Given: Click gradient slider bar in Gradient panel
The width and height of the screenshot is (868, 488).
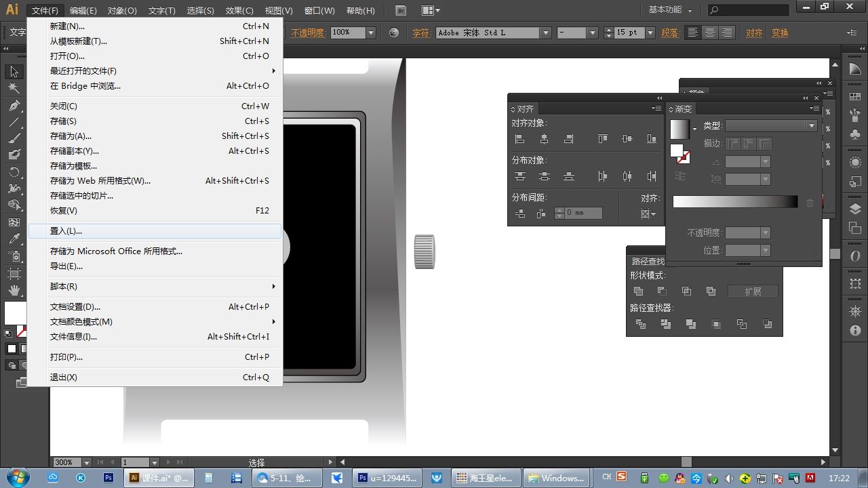Looking at the screenshot, I should tap(735, 202).
